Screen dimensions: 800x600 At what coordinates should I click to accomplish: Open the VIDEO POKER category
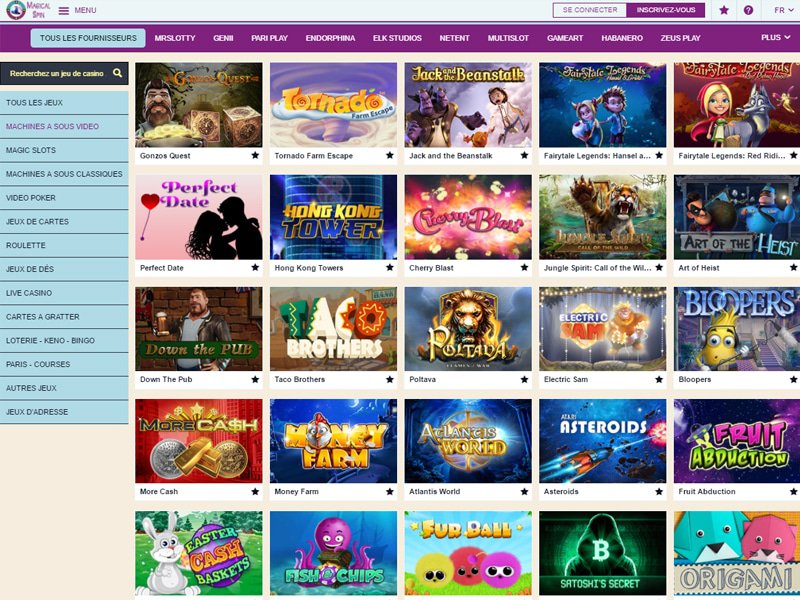coord(64,197)
